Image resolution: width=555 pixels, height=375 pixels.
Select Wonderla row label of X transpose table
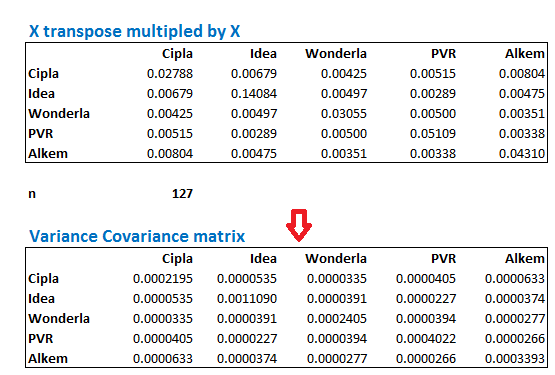(x=59, y=114)
